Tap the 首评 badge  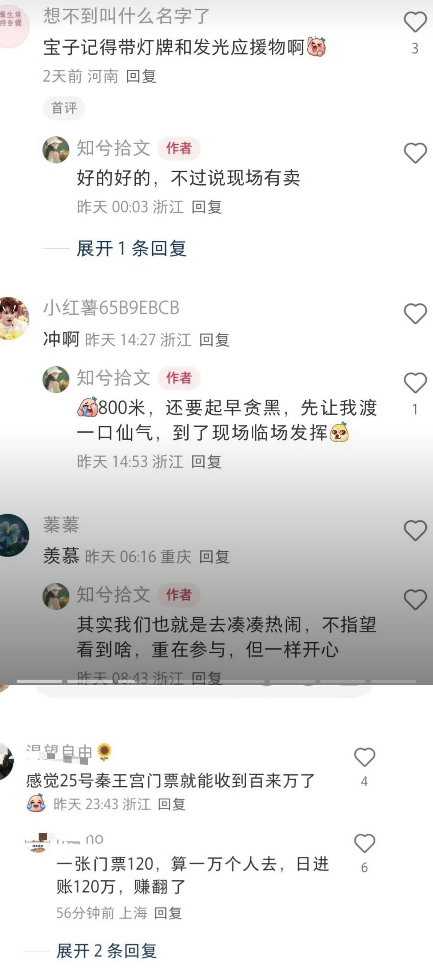[x=64, y=108]
